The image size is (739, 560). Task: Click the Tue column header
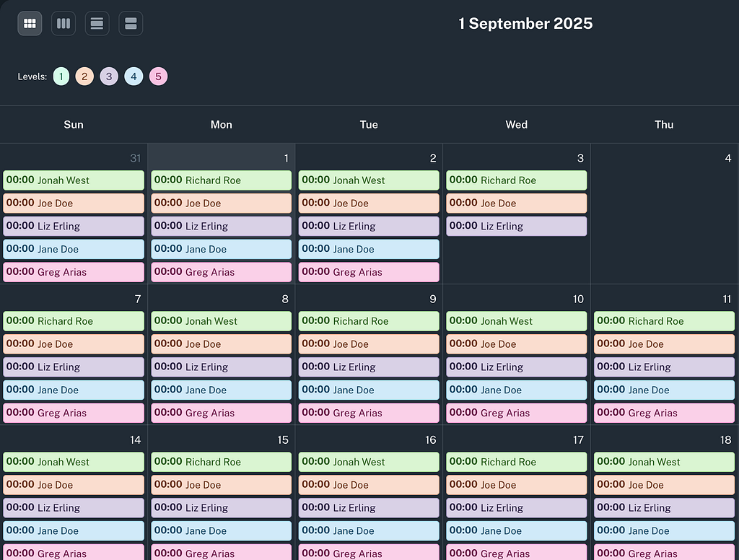(x=369, y=124)
